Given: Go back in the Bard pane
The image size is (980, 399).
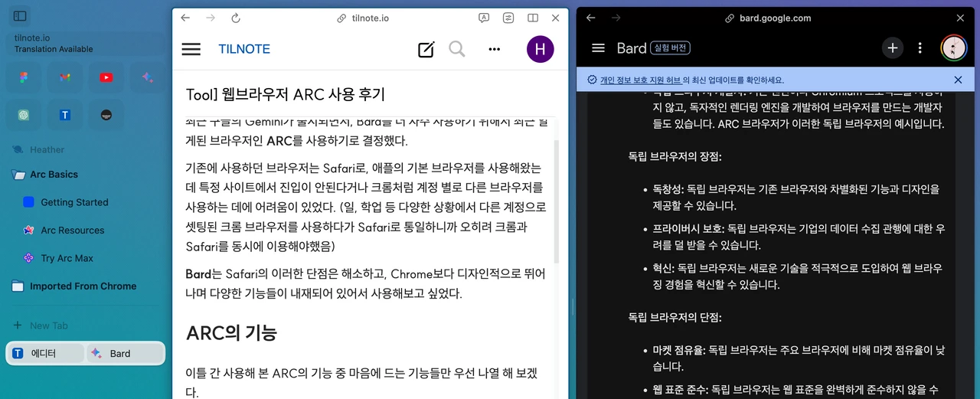Looking at the screenshot, I should coord(590,18).
